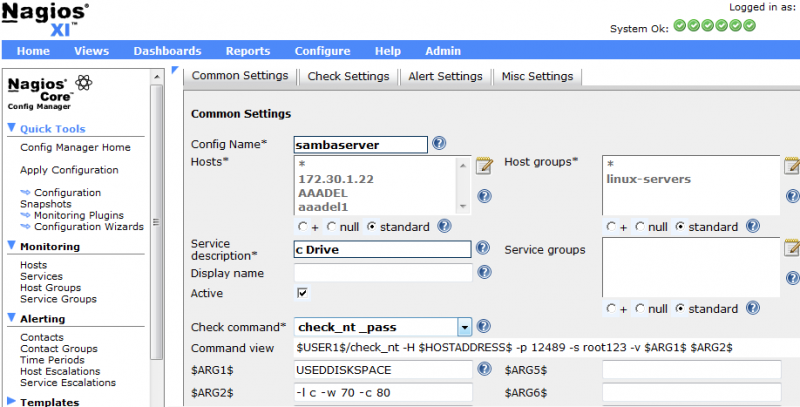Go to Service Escalations in sidebar

coord(68,383)
